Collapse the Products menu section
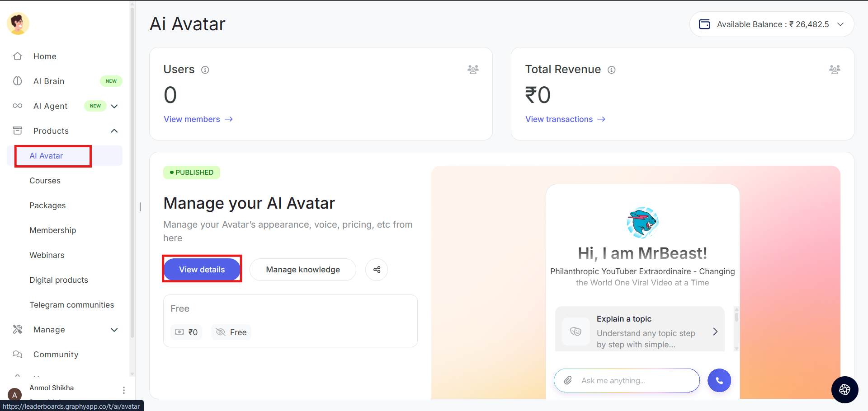 [114, 131]
